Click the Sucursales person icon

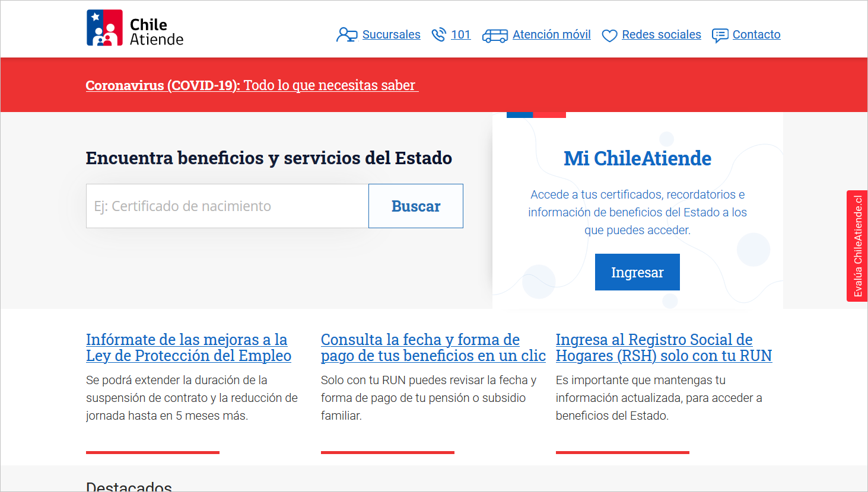coord(347,35)
